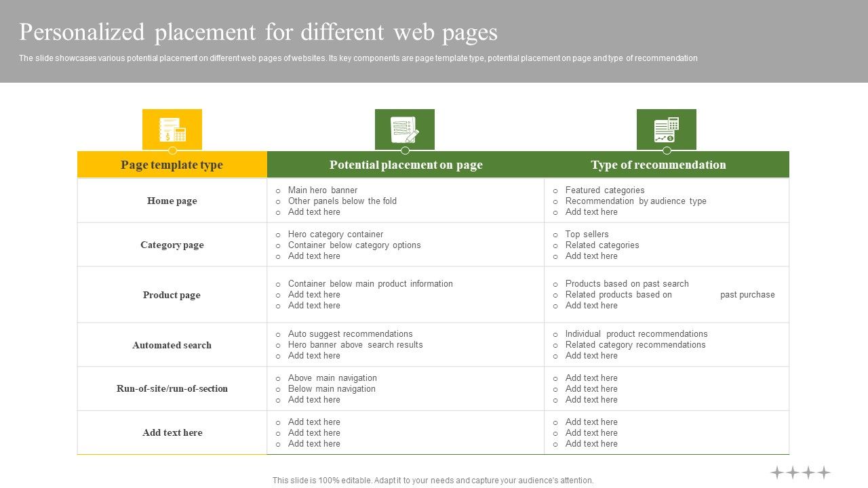
Task: Click the 'Page template type' header
Action: click(172, 165)
